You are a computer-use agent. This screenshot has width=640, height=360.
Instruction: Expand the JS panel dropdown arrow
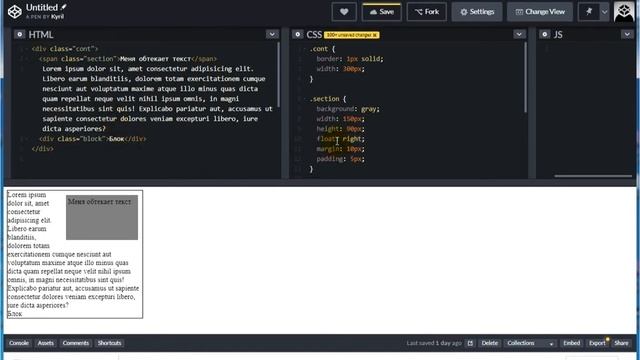[627, 34]
